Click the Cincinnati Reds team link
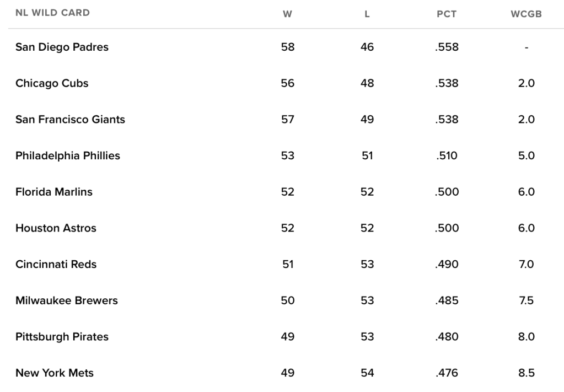The image size is (564, 392). point(56,265)
